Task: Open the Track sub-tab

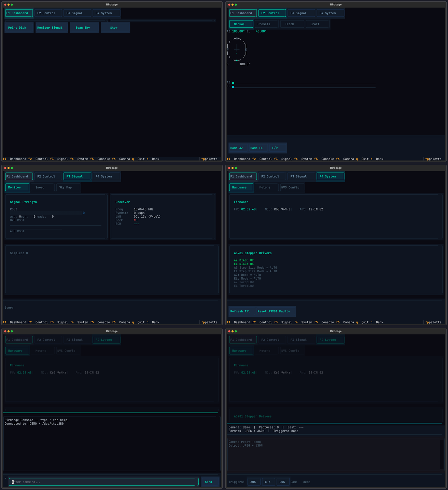Action: pos(289,24)
